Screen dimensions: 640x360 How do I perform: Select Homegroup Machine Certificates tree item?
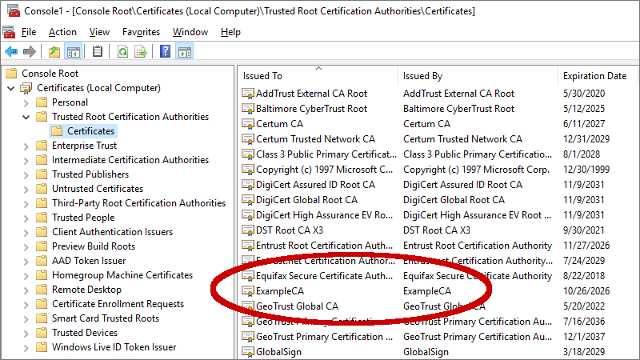[122, 275]
